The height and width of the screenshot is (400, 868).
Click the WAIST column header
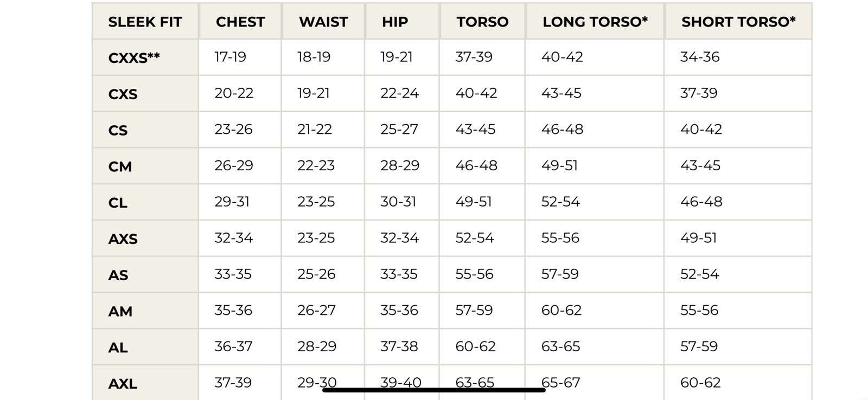323,22
